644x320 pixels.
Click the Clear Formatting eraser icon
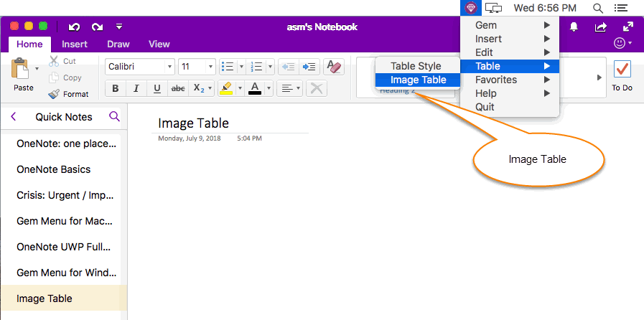click(334, 67)
